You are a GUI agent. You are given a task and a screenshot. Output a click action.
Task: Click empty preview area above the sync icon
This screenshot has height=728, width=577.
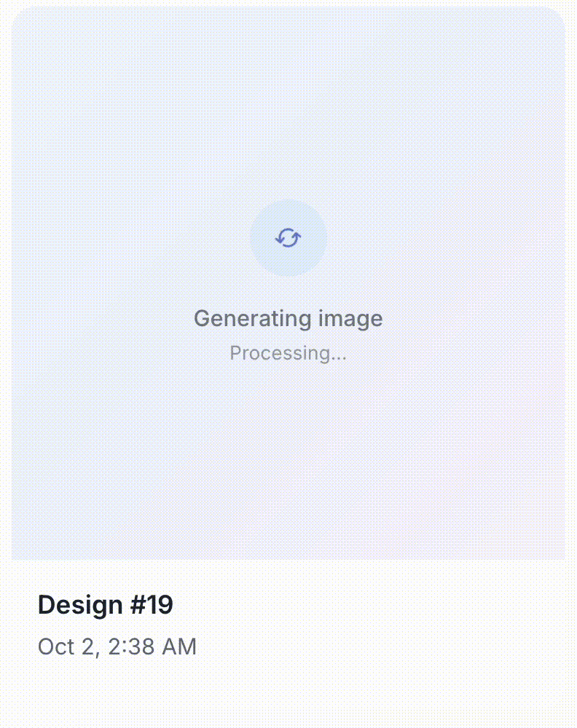[x=288, y=109]
